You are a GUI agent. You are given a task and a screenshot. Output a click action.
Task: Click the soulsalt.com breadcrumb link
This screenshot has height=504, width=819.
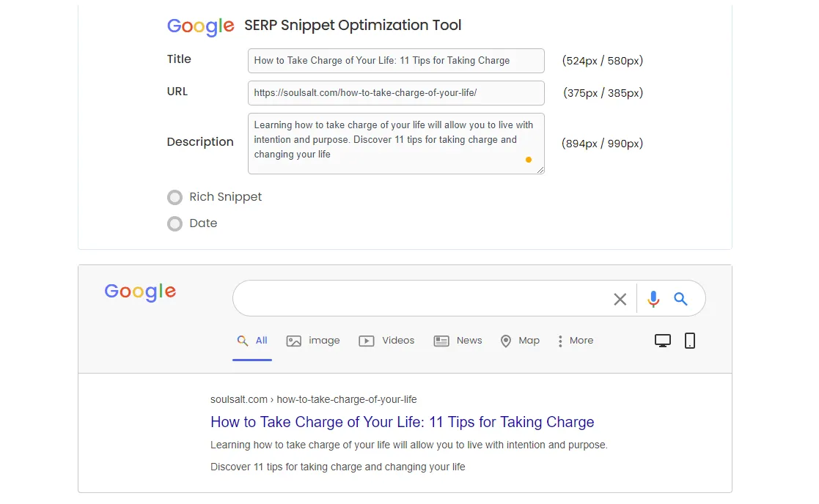pyautogui.click(x=239, y=399)
